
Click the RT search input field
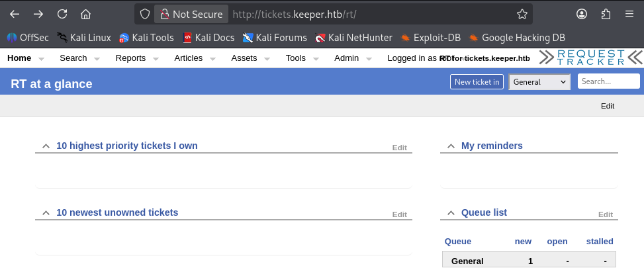click(608, 81)
